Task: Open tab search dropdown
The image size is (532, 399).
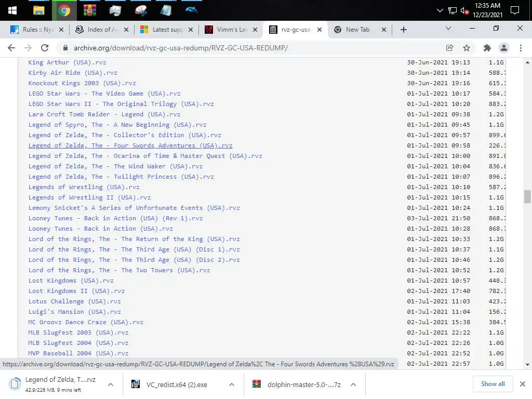Action: click(448, 28)
